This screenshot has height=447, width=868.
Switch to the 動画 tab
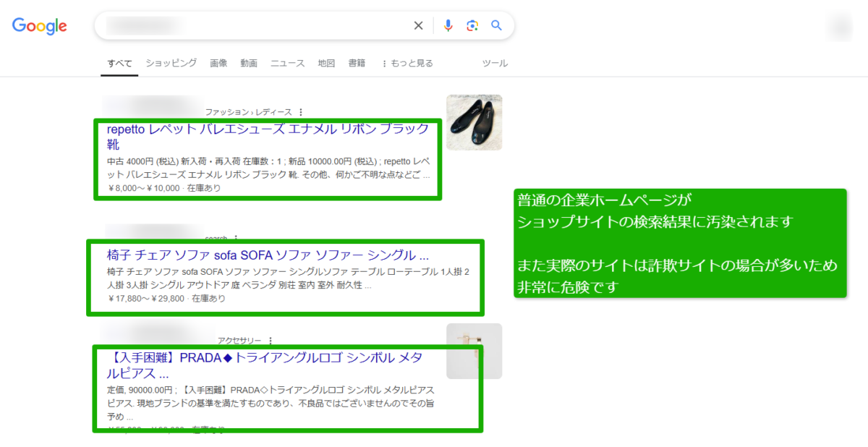[x=249, y=63]
